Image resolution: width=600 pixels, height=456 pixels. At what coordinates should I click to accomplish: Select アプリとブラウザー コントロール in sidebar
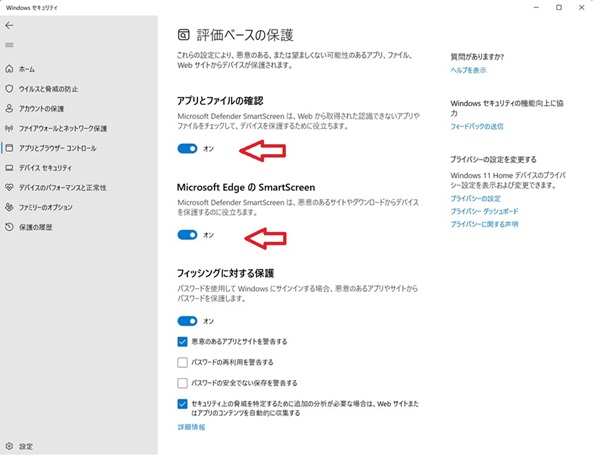[58, 148]
